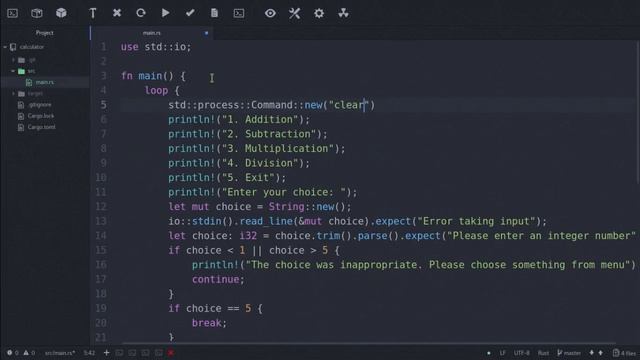Click the master git branch indicator
640x360 pixels.
tap(569, 353)
